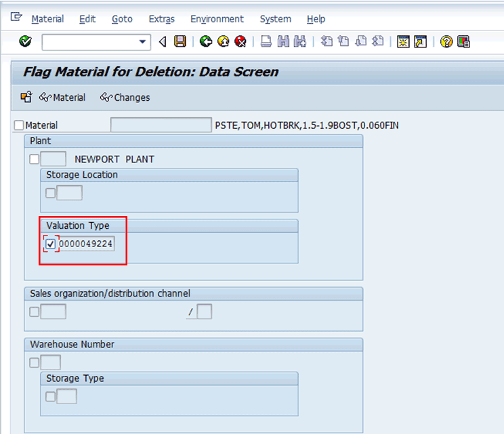Click the material description PSTE,TOM,HOTBRK text
Image resolution: width=504 pixels, height=434 pixels.
point(307,125)
